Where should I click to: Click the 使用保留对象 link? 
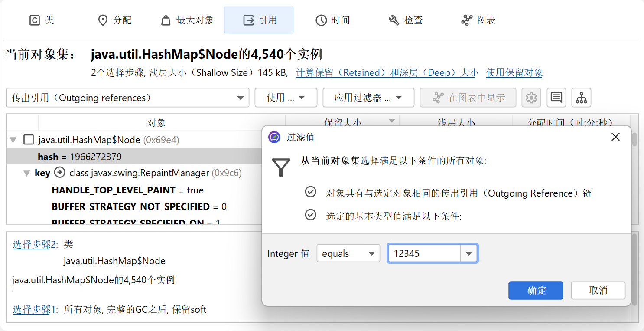click(514, 73)
